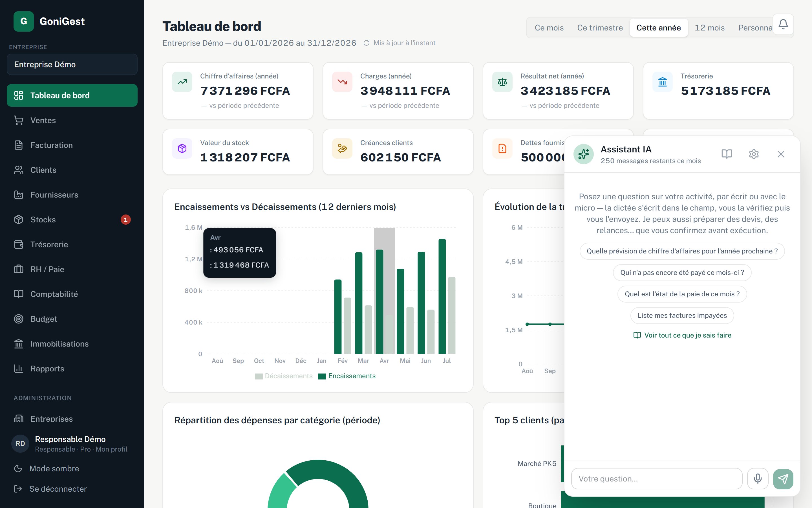Switch period to Ce trimestre
Viewport: 812px width, 508px height.
click(x=600, y=28)
